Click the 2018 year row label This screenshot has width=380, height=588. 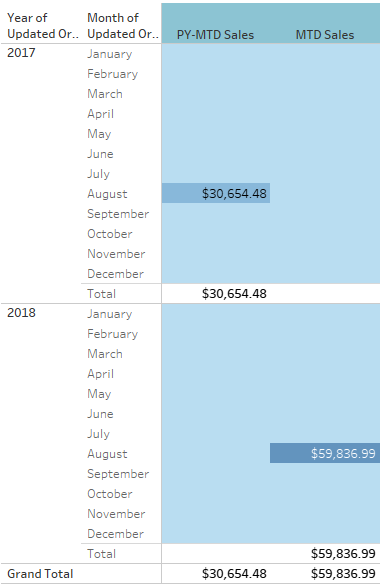pos(21,312)
